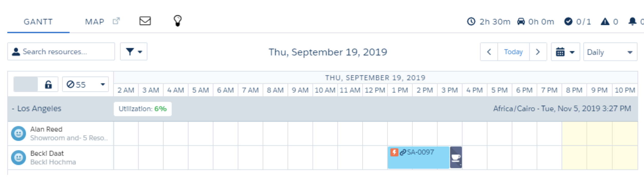This screenshot has height=179, width=644.
Task: Open Map in new window icon
Action: 116,21
